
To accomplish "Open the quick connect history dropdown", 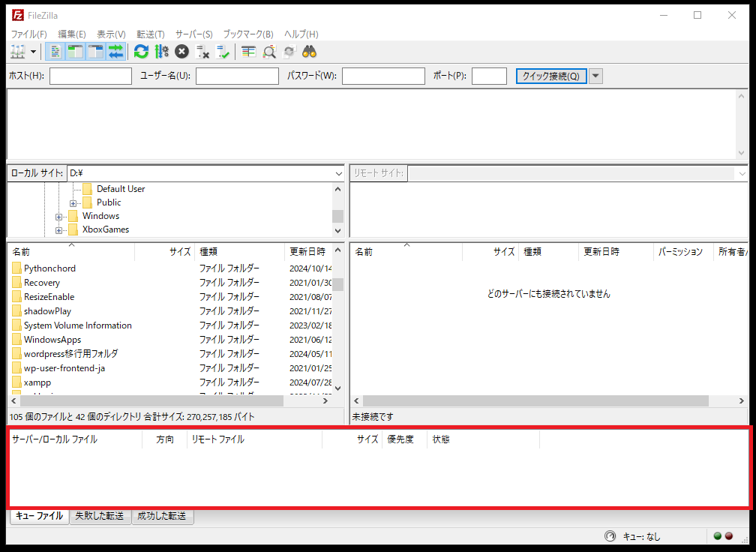I will coord(595,76).
